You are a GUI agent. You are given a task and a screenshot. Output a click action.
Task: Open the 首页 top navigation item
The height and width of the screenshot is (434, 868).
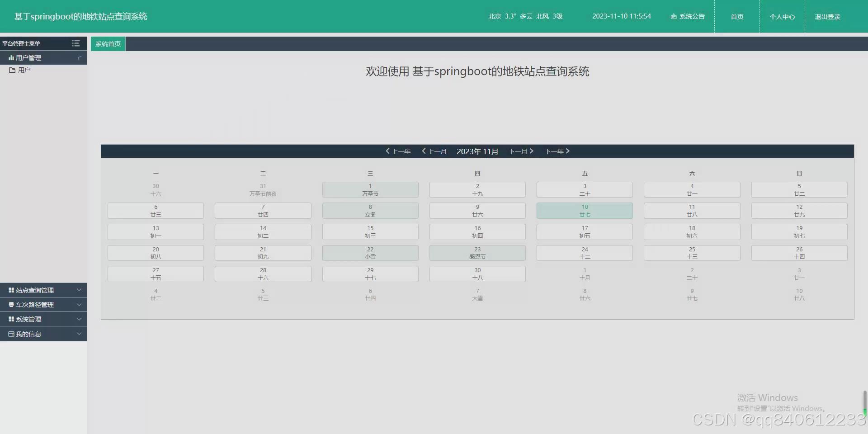click(737, 17)
